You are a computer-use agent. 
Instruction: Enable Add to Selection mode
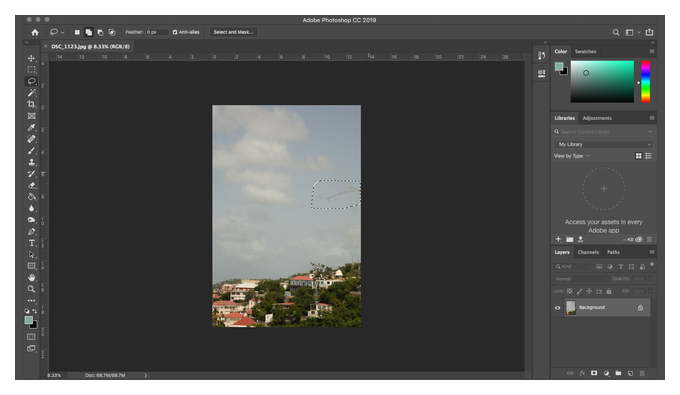tap(88, 32)
